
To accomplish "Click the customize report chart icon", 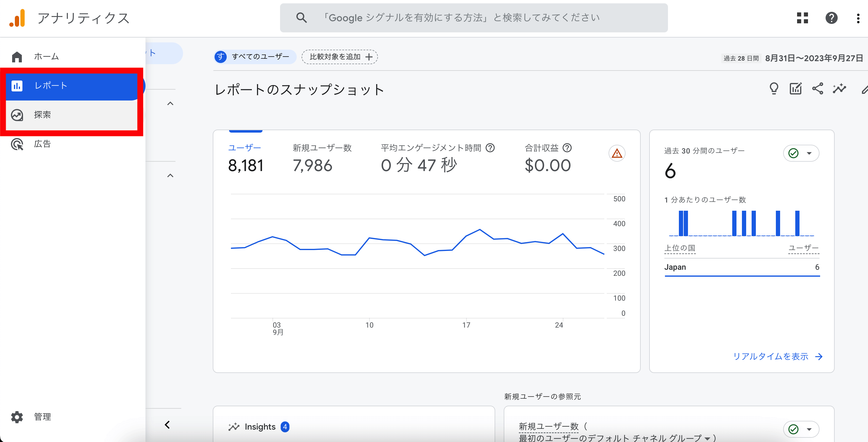I will click(x=796, y=89).
